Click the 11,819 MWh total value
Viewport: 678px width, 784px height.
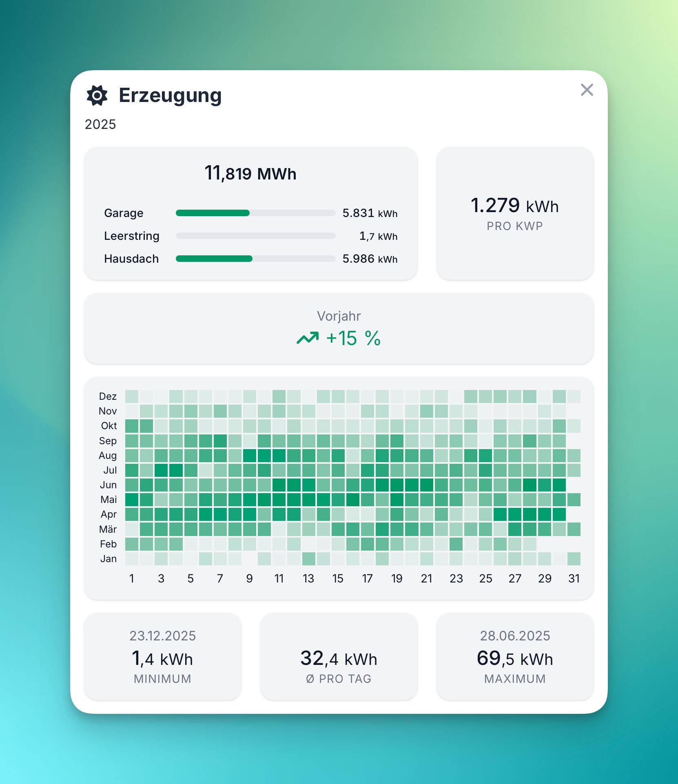pyautogui.click(x=250, y=173)
